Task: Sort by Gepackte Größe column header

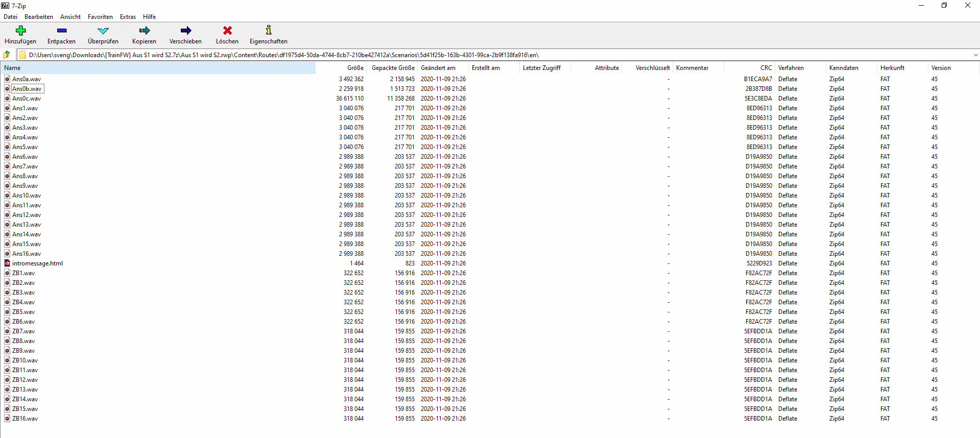Action: point(393,68)
